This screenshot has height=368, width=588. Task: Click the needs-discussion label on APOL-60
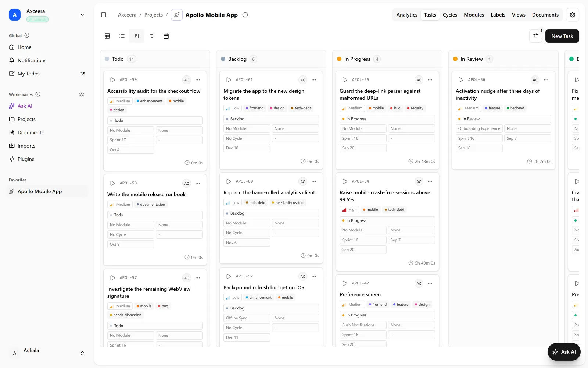pyautogui.click(x=287, y=203)
